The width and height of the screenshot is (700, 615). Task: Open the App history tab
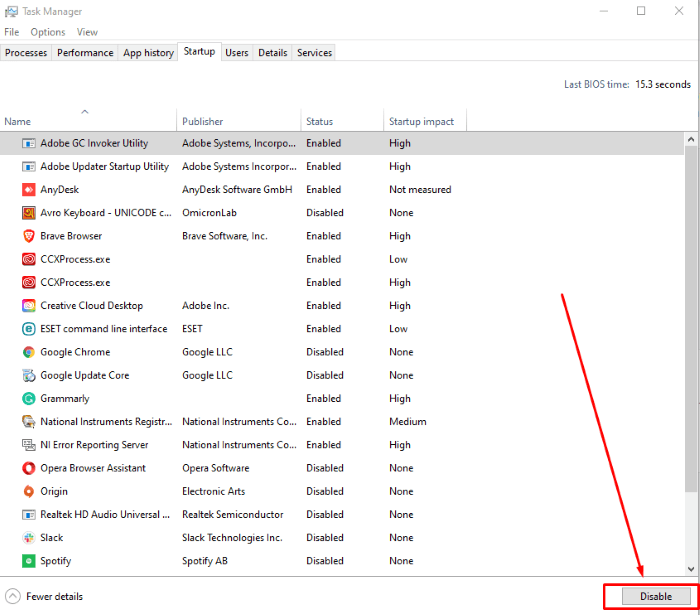click(148, 53)
